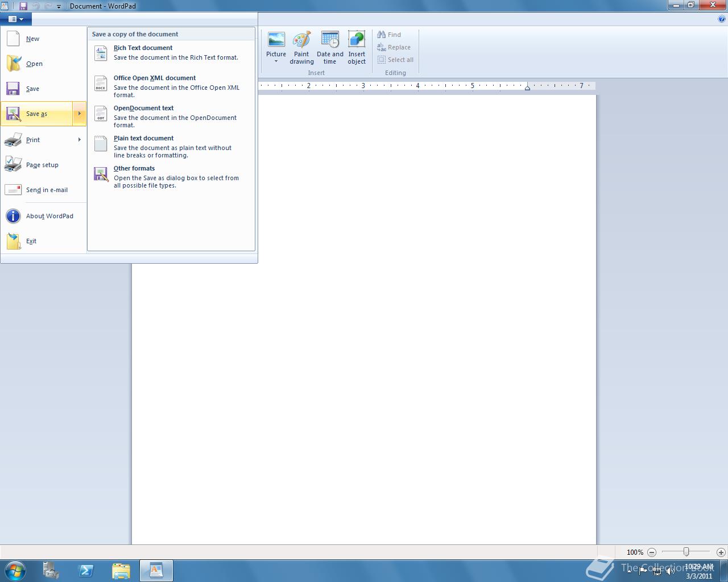Open WordPad Help question mark icon

point(722,19)
